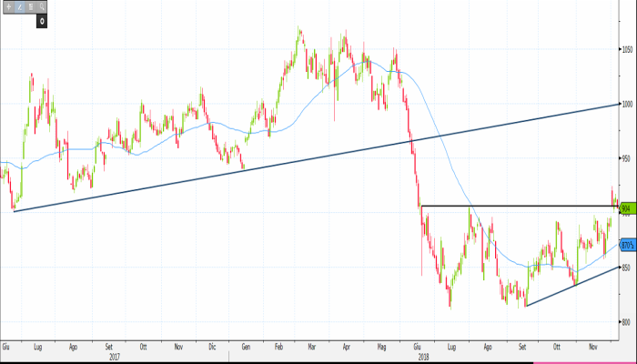This screenshot has width=637, height=364.
Task: Click the 1050 price axis label
Action: coord(626,49)
